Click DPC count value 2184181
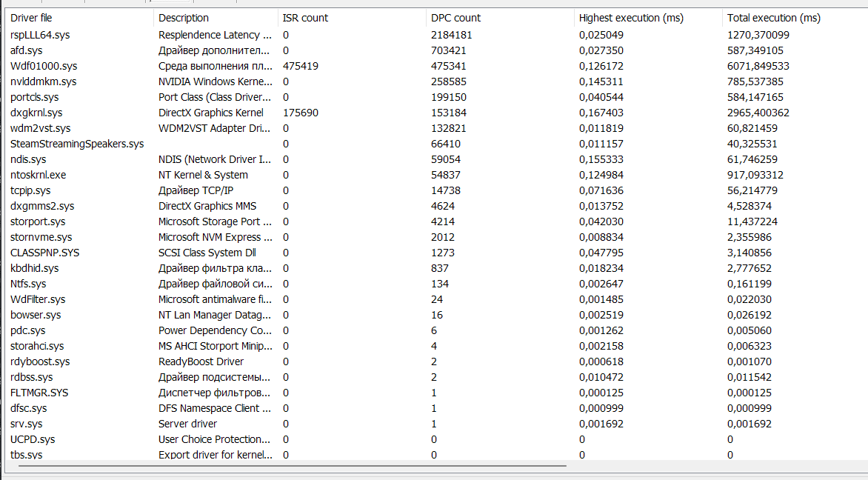The width and height of the screenshot is (868, 480). [x=452, y=35]
